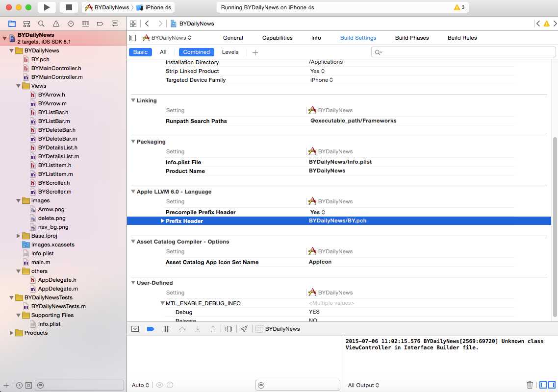This screenshot has height=392, width=558.
Task: Open the Issue navigator warning icon
Action: [56, 24]
